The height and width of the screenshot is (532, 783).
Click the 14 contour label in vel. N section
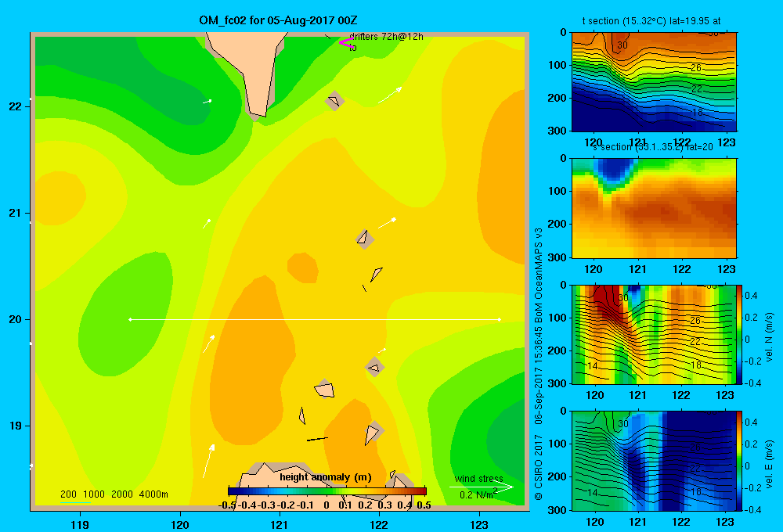(x=592, y=366)
